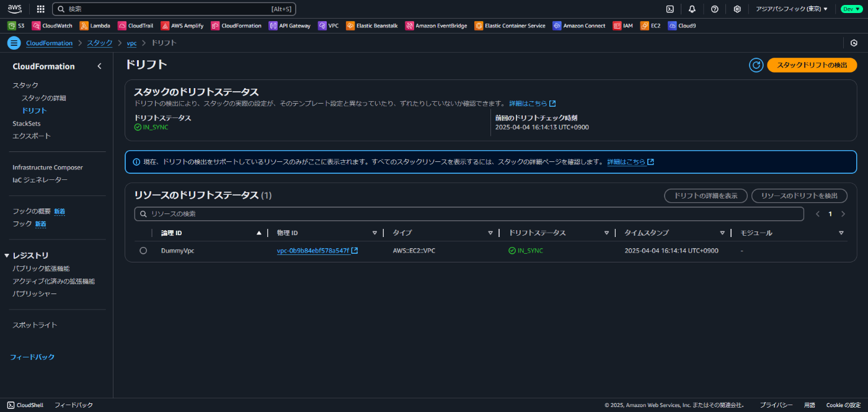Open StackSets in the side navigation
868x412 pixels.
tap(27, 123)
